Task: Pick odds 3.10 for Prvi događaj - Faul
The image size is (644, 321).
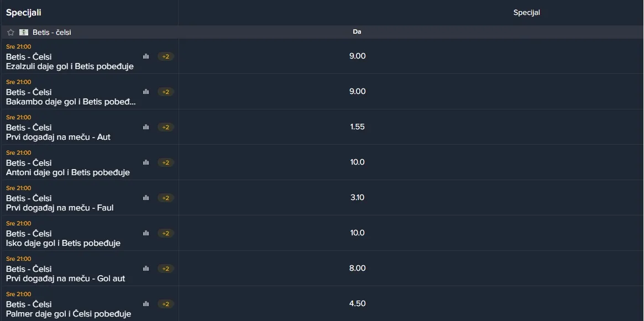Action: [x=357, y=197]
